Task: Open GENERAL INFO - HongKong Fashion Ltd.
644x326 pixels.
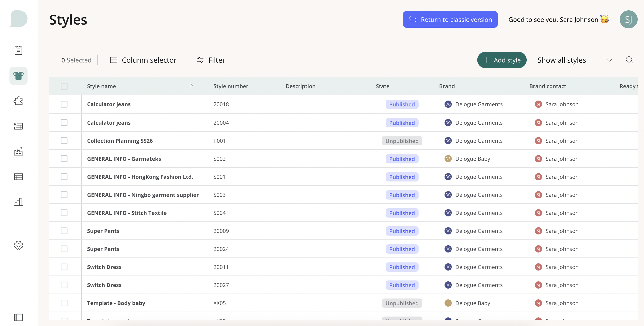Action: pos(140,177)
